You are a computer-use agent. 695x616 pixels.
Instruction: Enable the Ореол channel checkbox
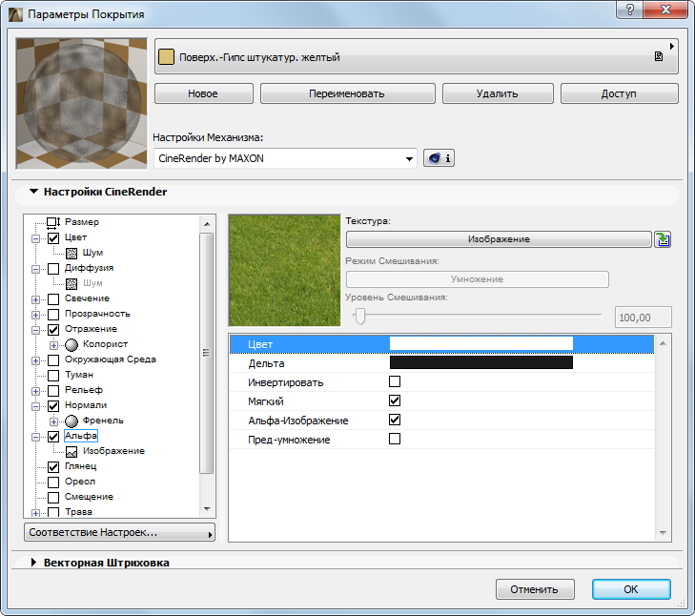click(x=53, y=483)
